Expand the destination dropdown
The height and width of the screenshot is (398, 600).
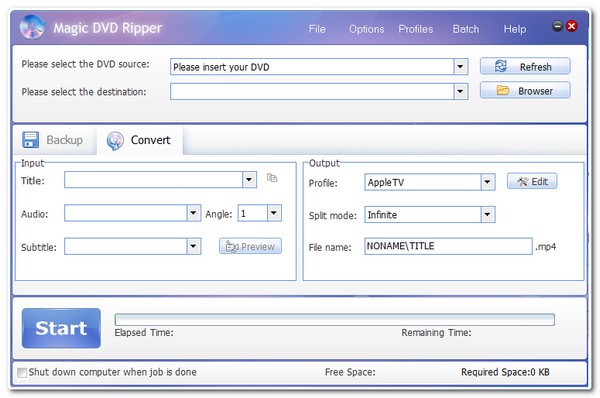pos(460,92)
